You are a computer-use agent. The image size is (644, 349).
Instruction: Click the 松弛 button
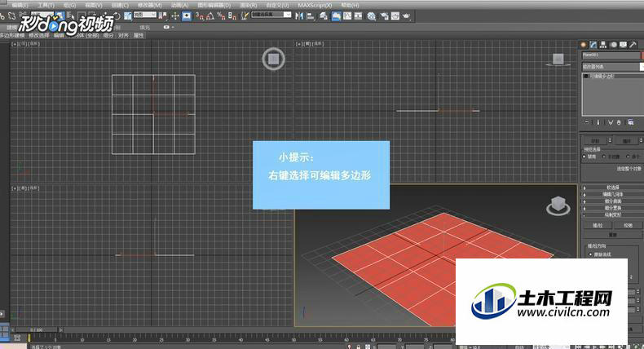(x=628, y=225)
